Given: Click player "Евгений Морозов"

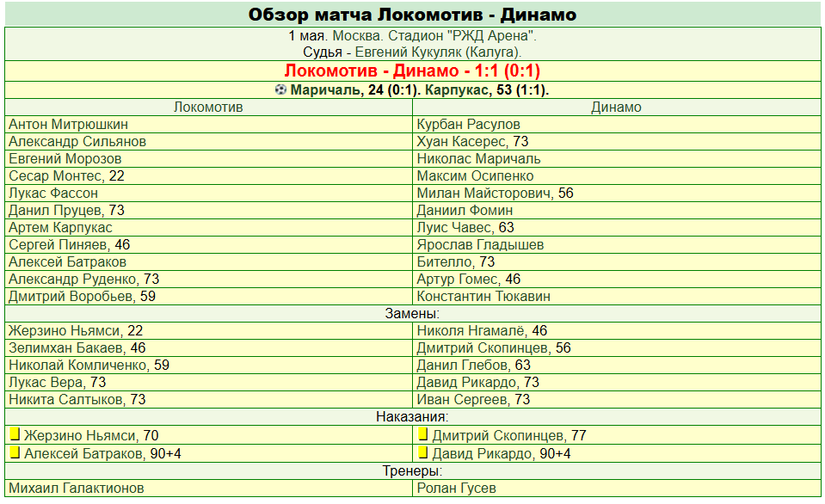Looking at the screenshot, I should (x=65, y=159).
